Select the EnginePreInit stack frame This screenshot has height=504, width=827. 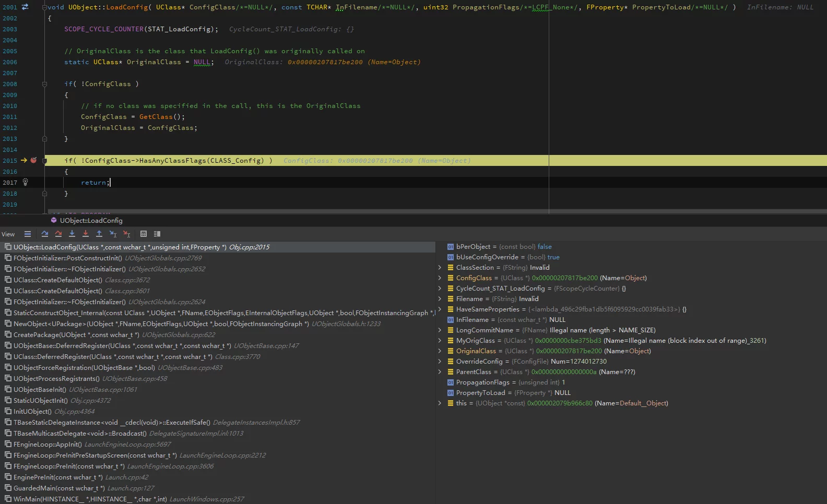click(x=218, y=477)
